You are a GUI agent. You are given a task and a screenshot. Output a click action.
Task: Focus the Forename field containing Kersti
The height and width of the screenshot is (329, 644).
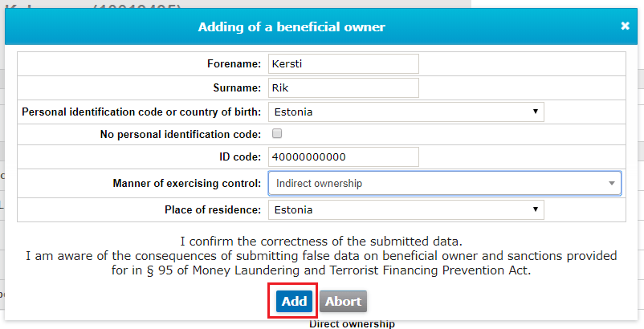click(x=344, y=63)
